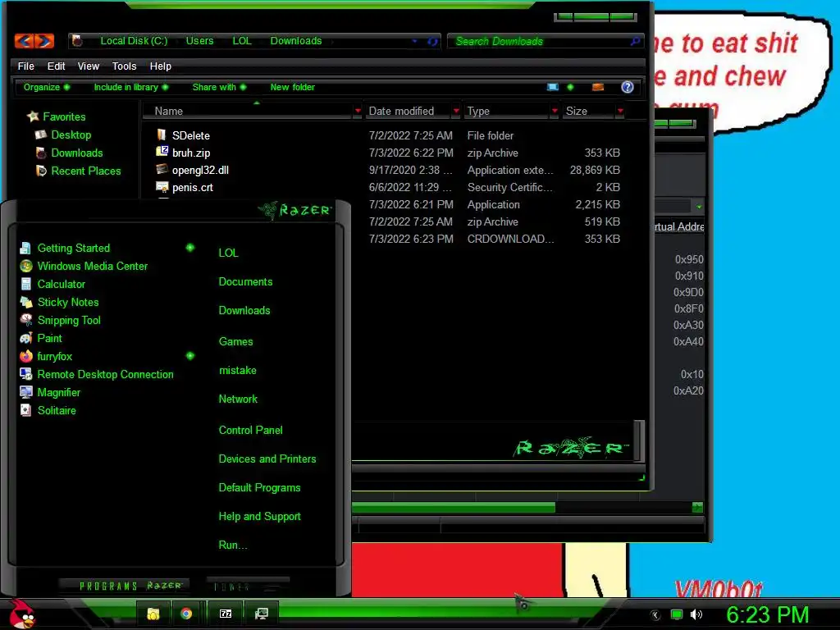Viewport: 840px width, 630px height.
Task: Select the bruh.zip archive icon
Action: click(x=162, y=152)
